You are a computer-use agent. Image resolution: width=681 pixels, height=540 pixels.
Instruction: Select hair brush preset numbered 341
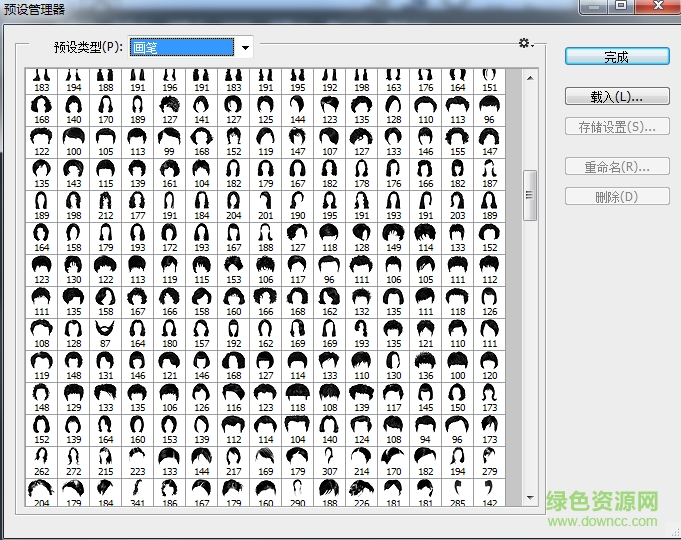137,490
